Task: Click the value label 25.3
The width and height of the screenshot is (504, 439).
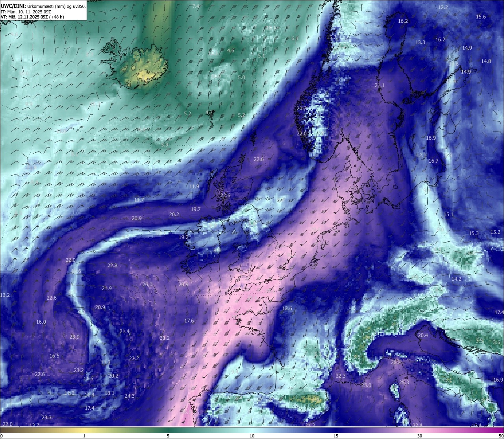Action: coord(404,382)
